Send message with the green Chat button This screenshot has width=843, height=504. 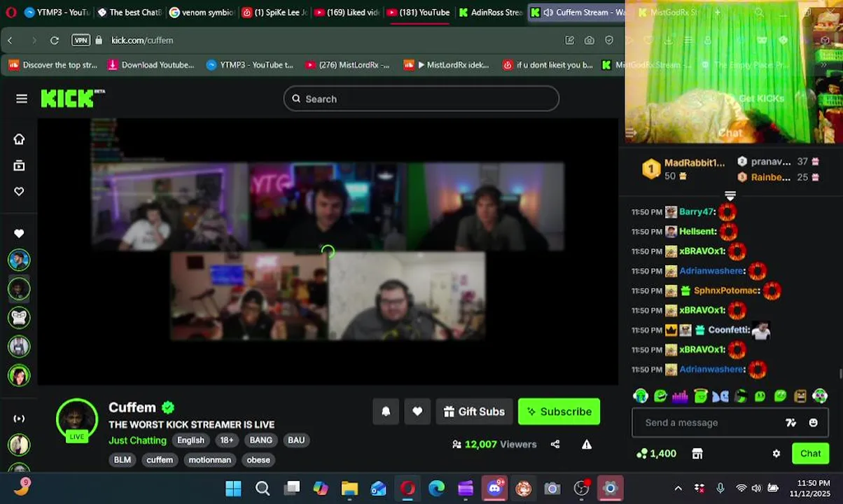coord(811,454)
